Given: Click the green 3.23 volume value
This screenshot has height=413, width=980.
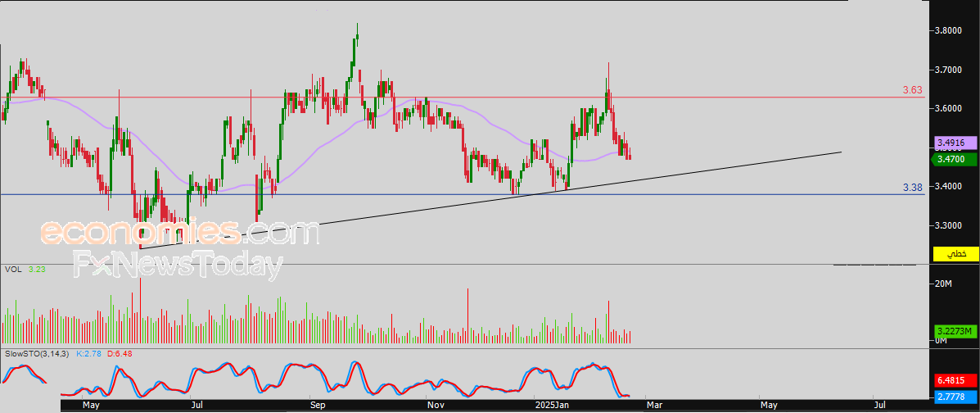Looking at the screenshot, I should click(x=36, y=269).
